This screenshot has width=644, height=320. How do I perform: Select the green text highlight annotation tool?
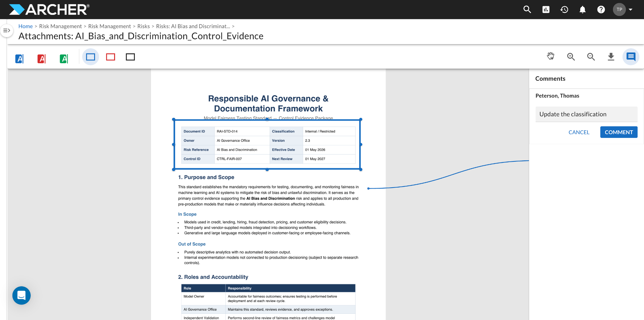(64, 59)
